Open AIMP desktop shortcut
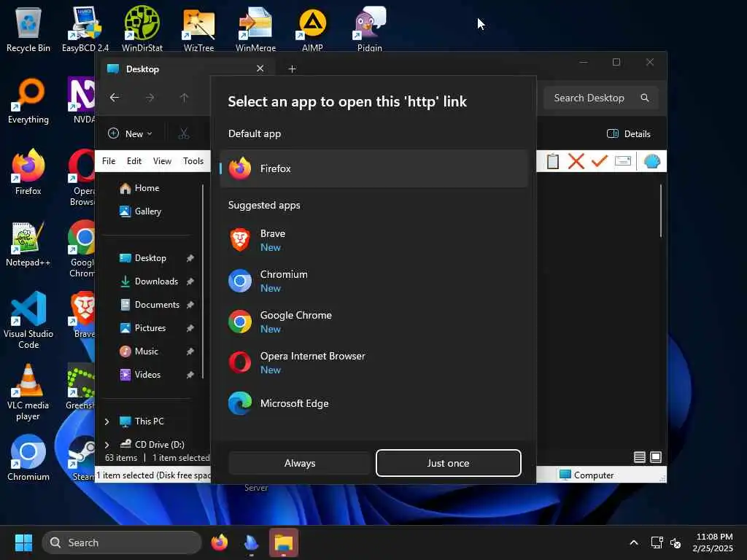 [312, 29]
